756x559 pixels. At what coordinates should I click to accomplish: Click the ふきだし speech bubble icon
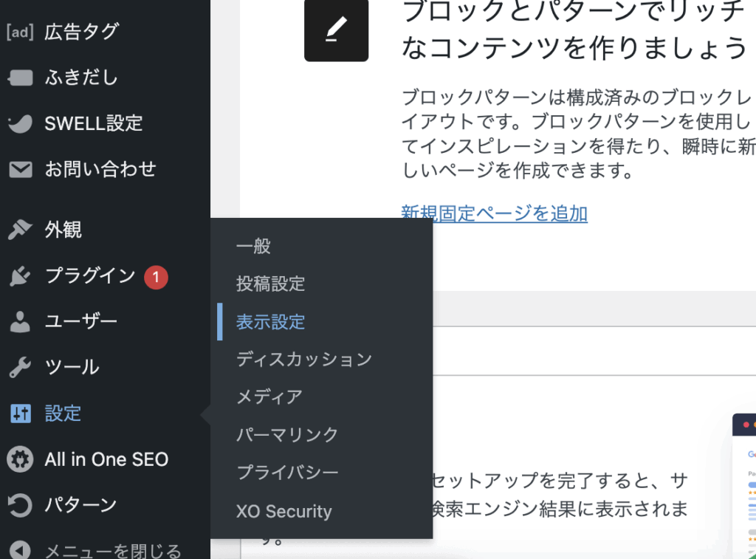point(20,78)
